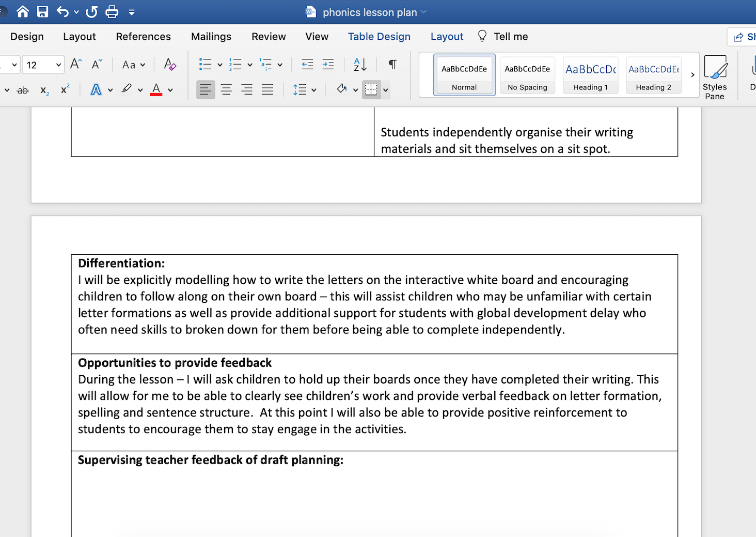Center align the text
Screen dimensions: 756x537
[x=226, y=89]
